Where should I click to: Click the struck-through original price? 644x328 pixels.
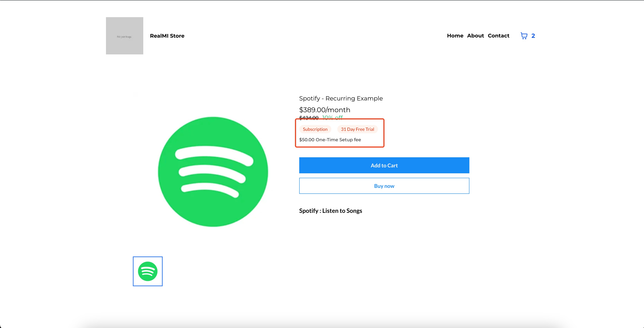pyautogui.click(x=309, y=118)
